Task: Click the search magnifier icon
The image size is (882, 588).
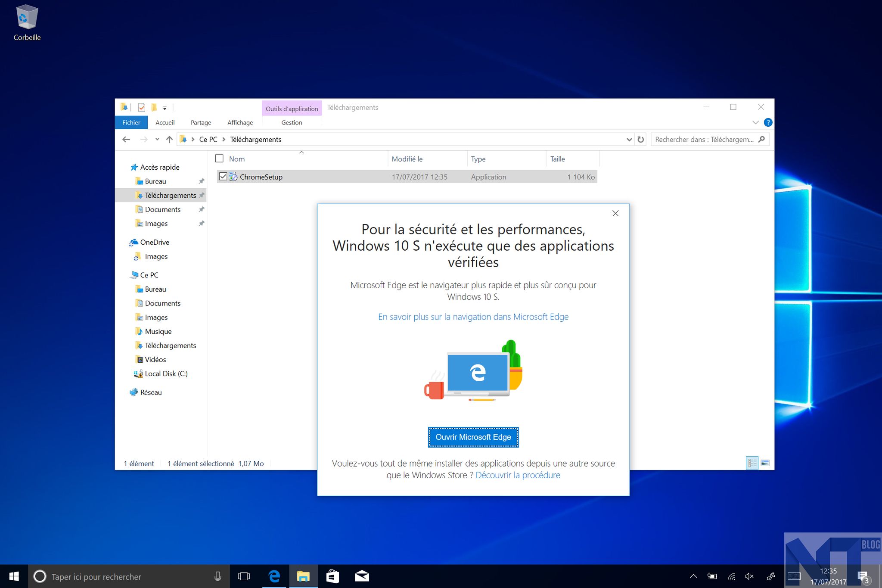Action: 761,139
